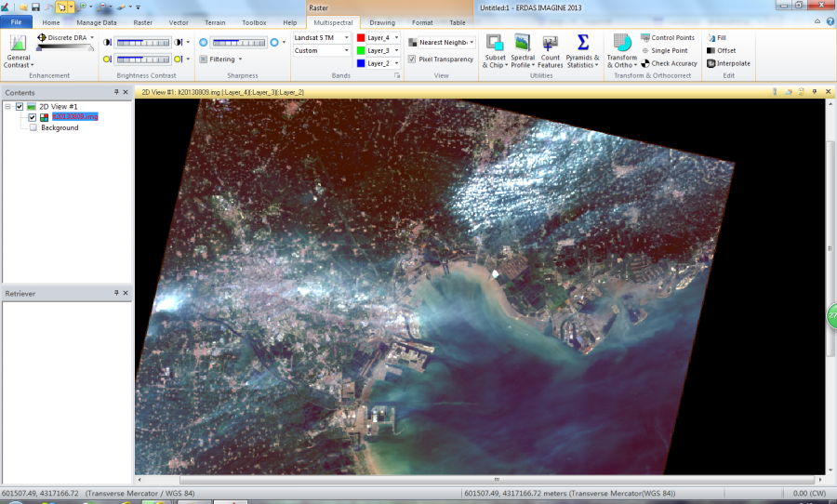Screen dimensions: 837x504
Task: Open the Layer_3 green band dropdown
Action: pyautogui.click(x=396, y=51)
